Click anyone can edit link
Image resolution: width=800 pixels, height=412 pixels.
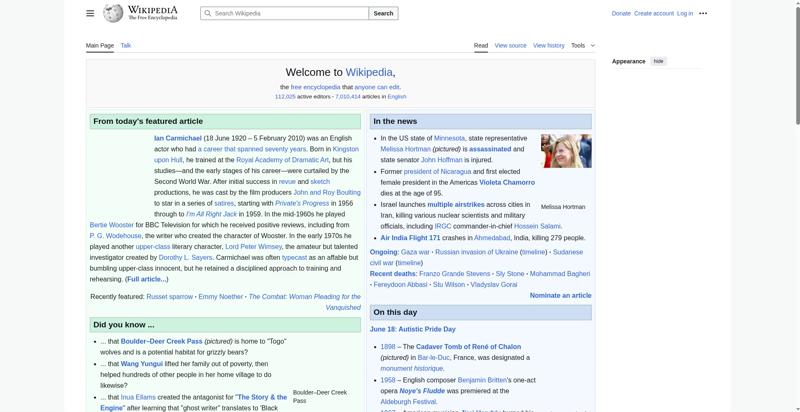[377, 87]
